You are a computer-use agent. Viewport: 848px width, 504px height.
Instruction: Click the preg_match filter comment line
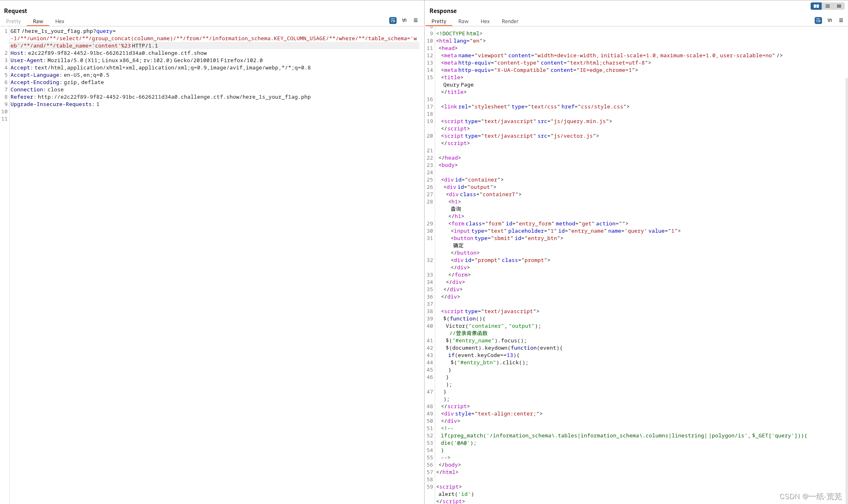624,436
